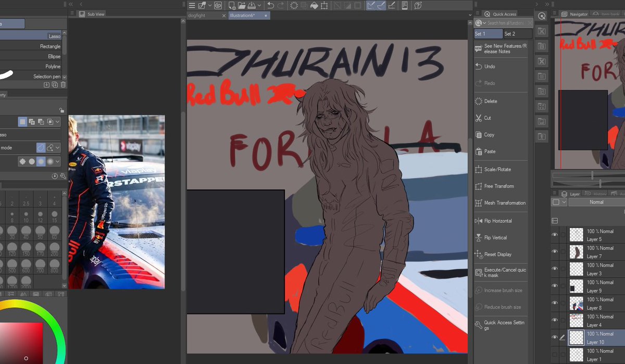This screenshot has height=364, width=625.
Task: Expand the selection mode dropdown arrow
Action: pos(57,122)
